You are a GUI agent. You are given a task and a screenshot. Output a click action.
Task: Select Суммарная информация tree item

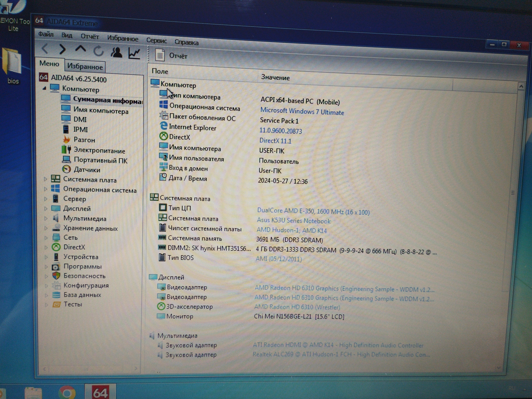click(102, 100)
